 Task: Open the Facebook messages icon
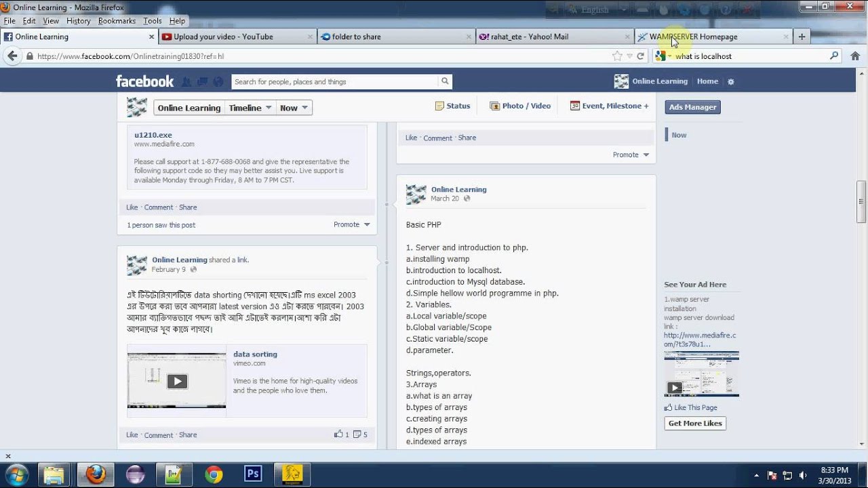pyautogui.click(x=202, y=82)
